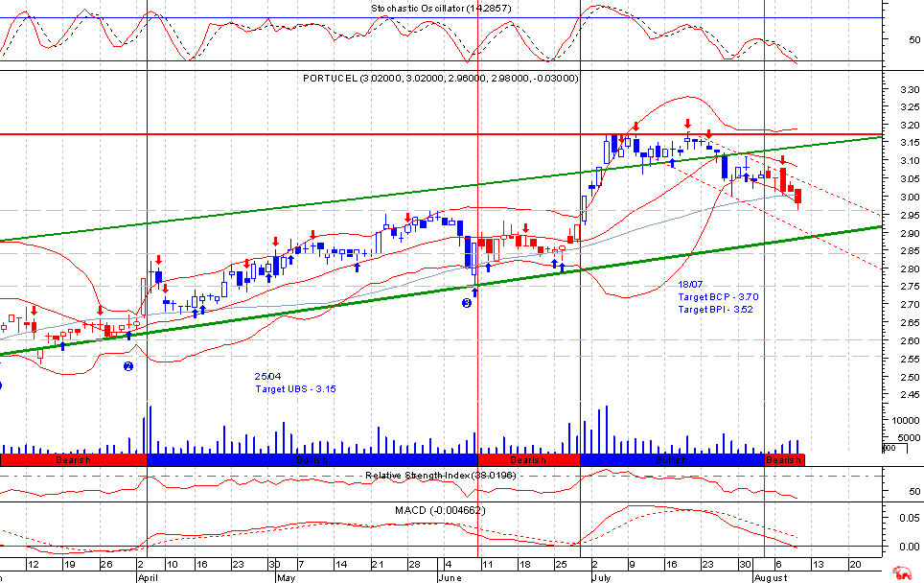The height and width of the screenshot is (583, 924).
Task: Click the Bearish band covering mid-June
Action: coord(528,460)
